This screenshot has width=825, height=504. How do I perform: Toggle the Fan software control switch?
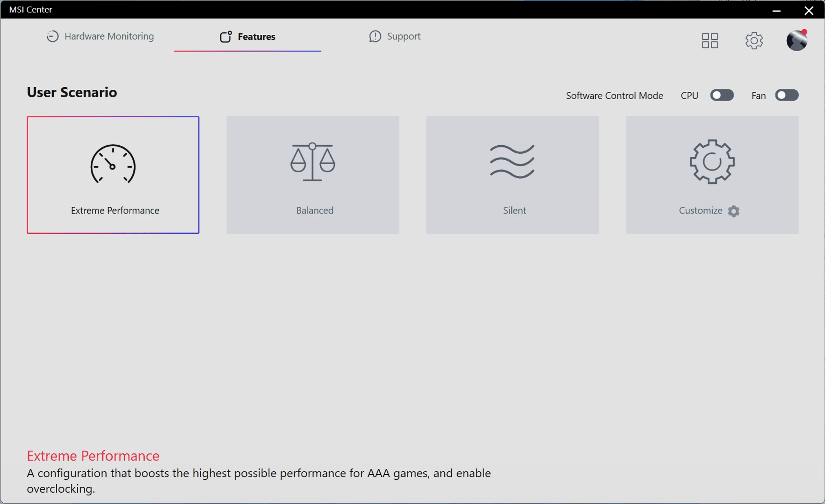tap(786, 95)
